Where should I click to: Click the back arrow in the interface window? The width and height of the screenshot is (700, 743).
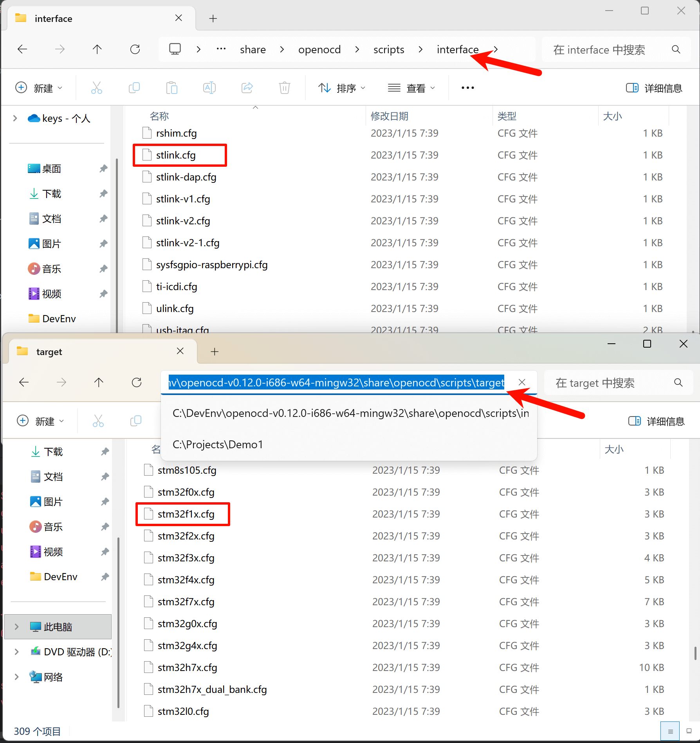pos(22,49)
